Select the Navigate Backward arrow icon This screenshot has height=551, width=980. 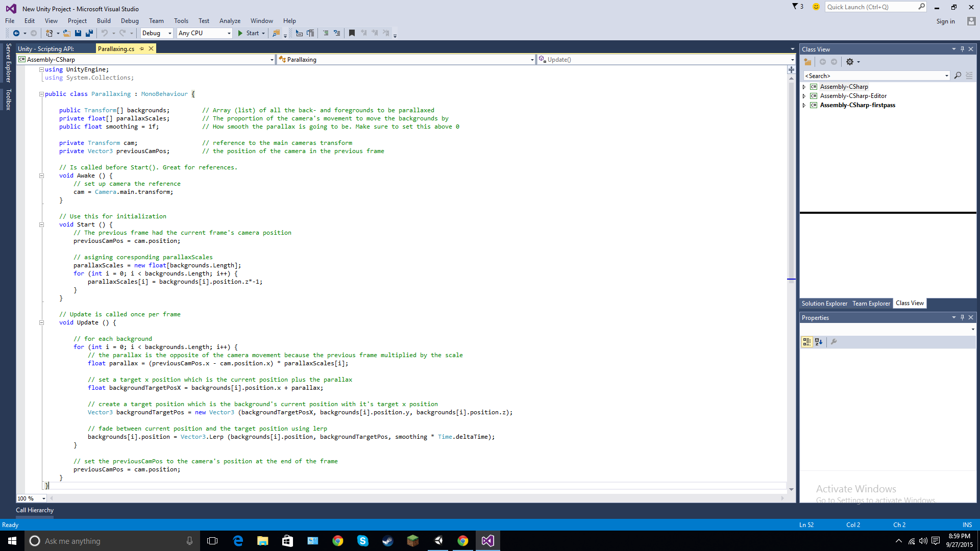17,33
